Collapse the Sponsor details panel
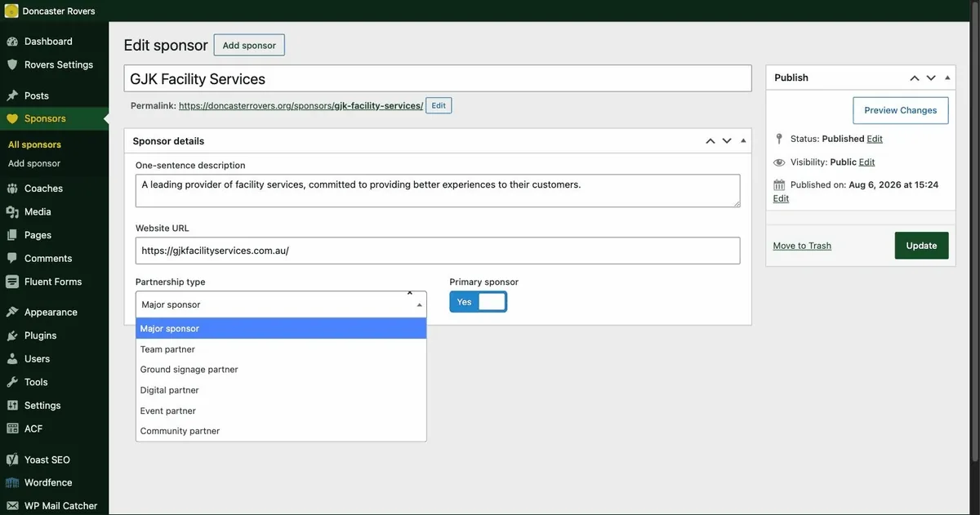Viewport: 980px width, 515px height. pos(742,141)
